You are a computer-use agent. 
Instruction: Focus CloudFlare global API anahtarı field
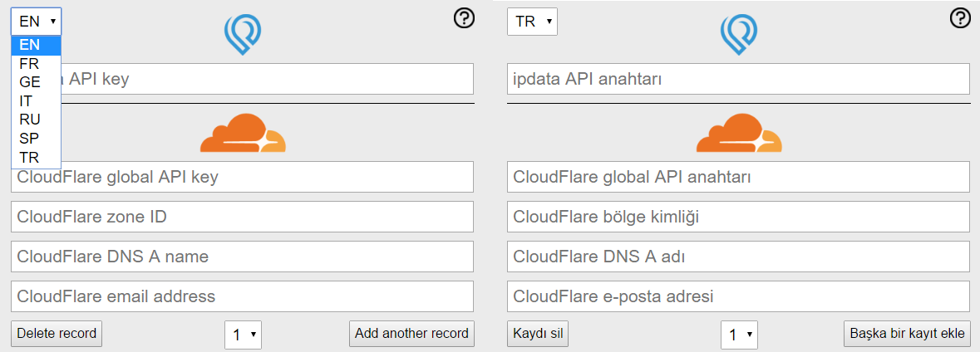[x=739, y=178]
